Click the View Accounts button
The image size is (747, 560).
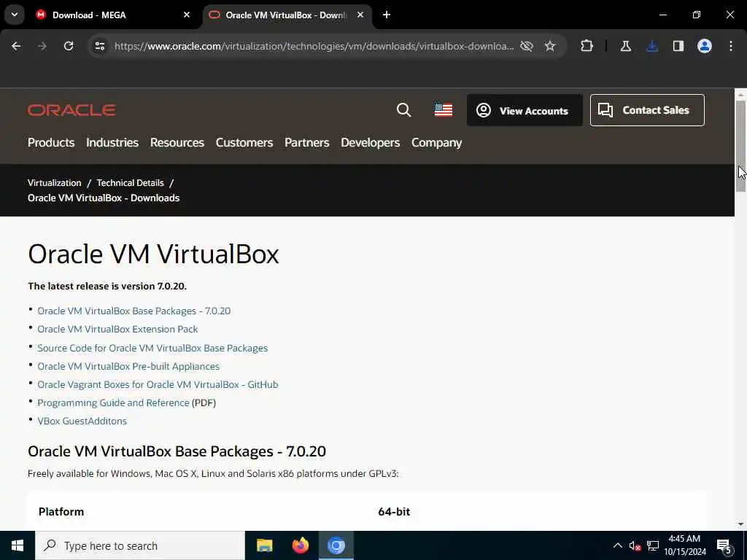(525, 111)
